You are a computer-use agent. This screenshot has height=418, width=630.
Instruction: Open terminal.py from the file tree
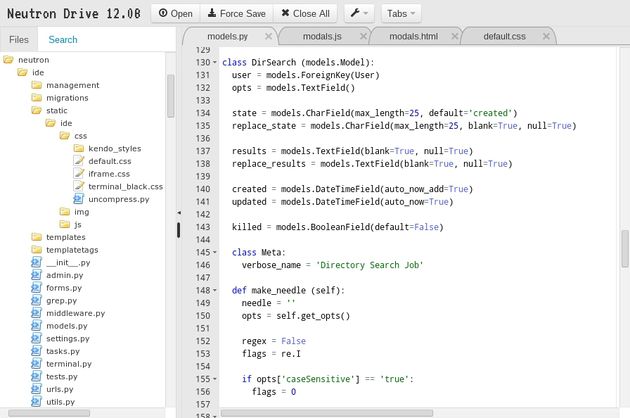[x=69, y=364]
